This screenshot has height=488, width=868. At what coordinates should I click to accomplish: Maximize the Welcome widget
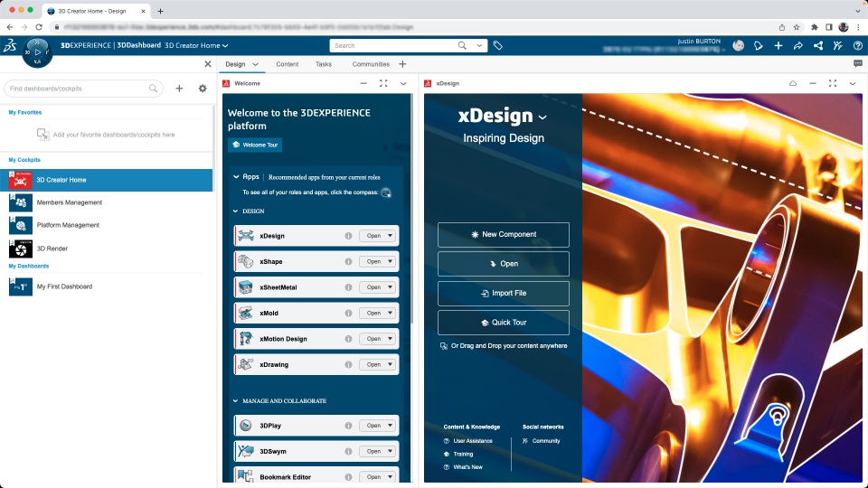(x=383, y=83)
